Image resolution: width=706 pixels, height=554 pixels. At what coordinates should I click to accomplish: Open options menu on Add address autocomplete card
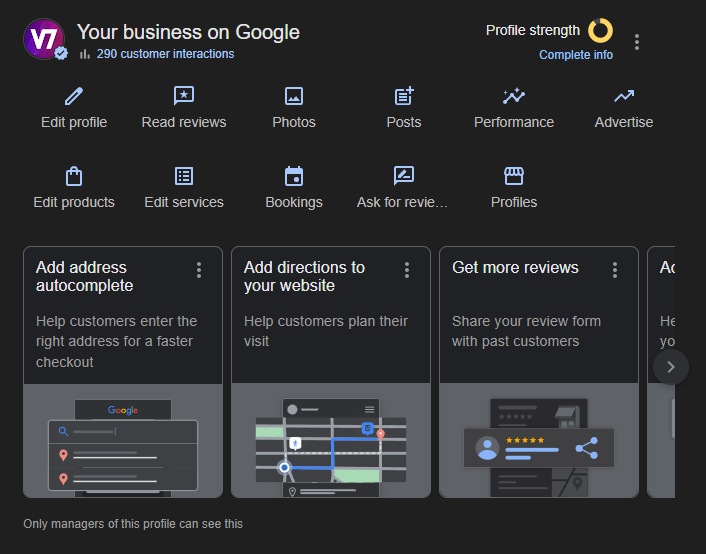coord(199,270)
